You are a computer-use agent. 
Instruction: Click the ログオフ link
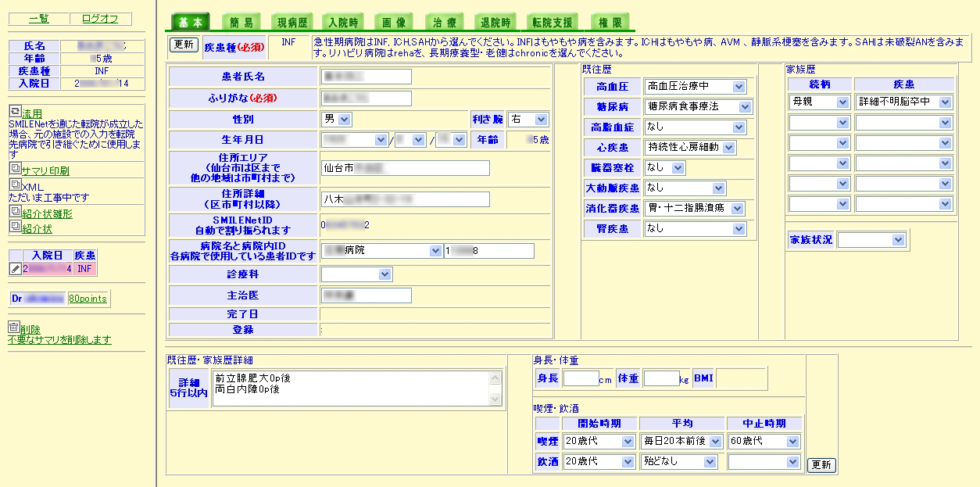click(100, 19)
